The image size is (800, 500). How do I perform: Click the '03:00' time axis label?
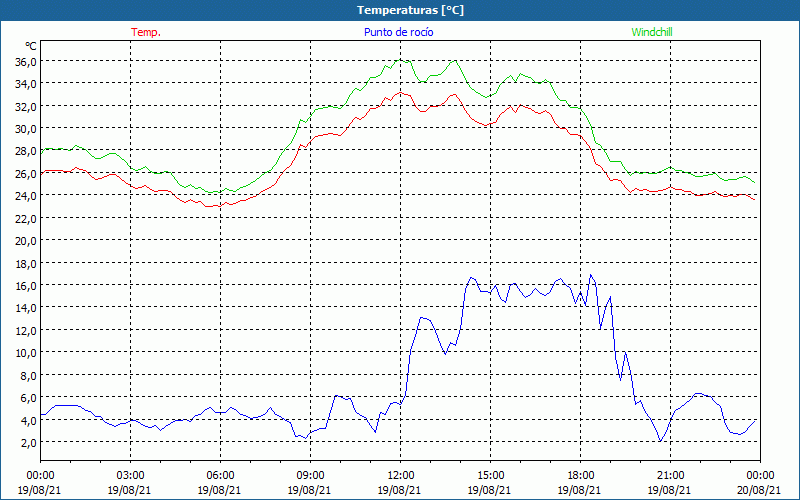[x=130, y=476]
